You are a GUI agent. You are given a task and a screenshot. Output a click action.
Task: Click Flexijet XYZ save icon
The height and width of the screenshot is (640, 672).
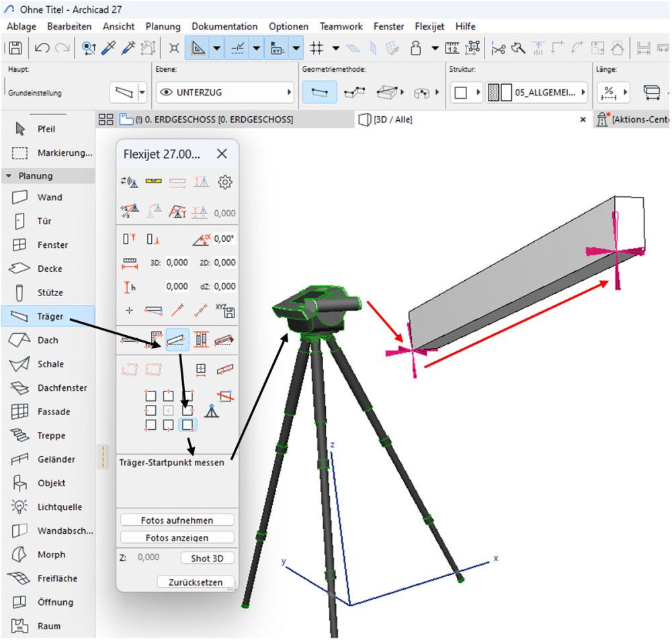225,310
